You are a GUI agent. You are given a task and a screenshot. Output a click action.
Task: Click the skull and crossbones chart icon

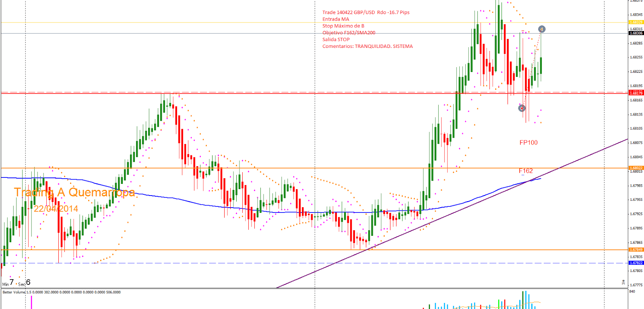623,282
